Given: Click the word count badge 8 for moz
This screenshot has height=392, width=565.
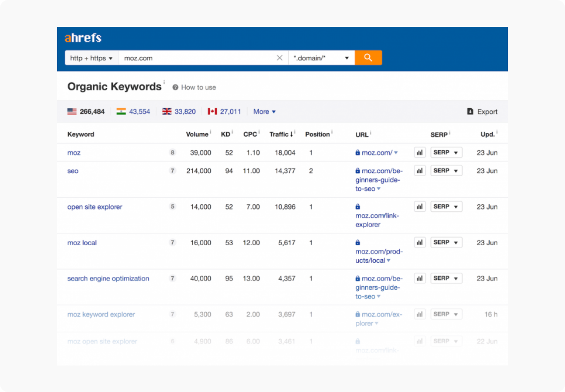Looking at the screenshot, I should coord(172,152).
